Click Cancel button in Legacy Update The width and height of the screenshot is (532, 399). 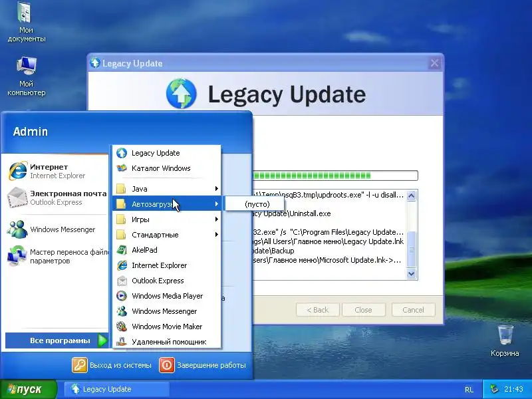click(x=413, y=310)
